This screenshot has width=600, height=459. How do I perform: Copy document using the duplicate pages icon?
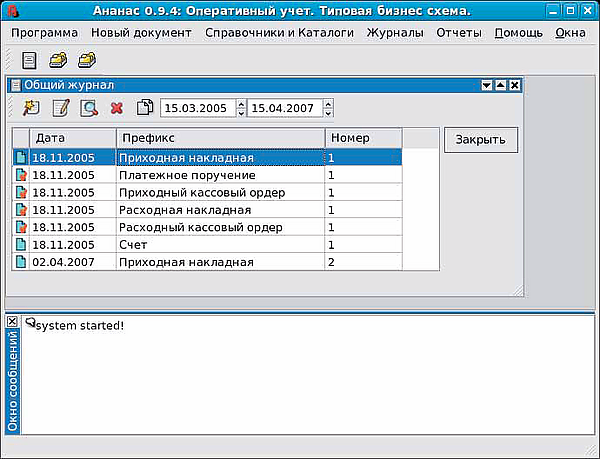(145, 107)
